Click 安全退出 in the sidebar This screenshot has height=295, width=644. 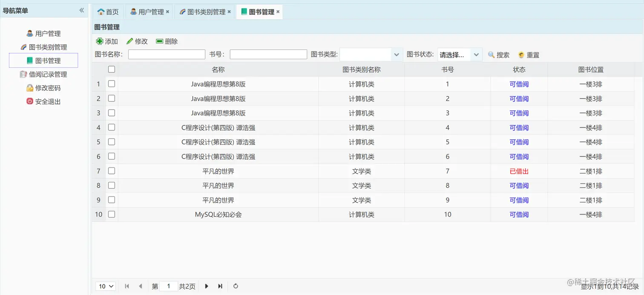[x=43, y=101]
